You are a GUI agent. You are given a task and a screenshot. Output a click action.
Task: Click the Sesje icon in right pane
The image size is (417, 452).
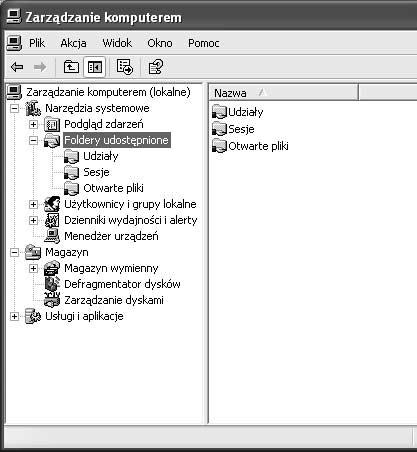(219, 129)
